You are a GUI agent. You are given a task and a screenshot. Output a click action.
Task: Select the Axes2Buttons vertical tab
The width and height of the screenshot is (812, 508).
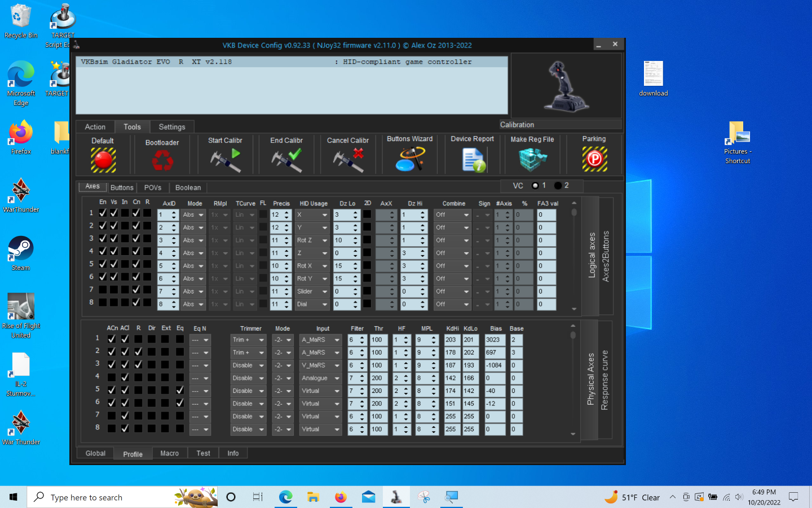pyautogui.click(x=606, y=256)
